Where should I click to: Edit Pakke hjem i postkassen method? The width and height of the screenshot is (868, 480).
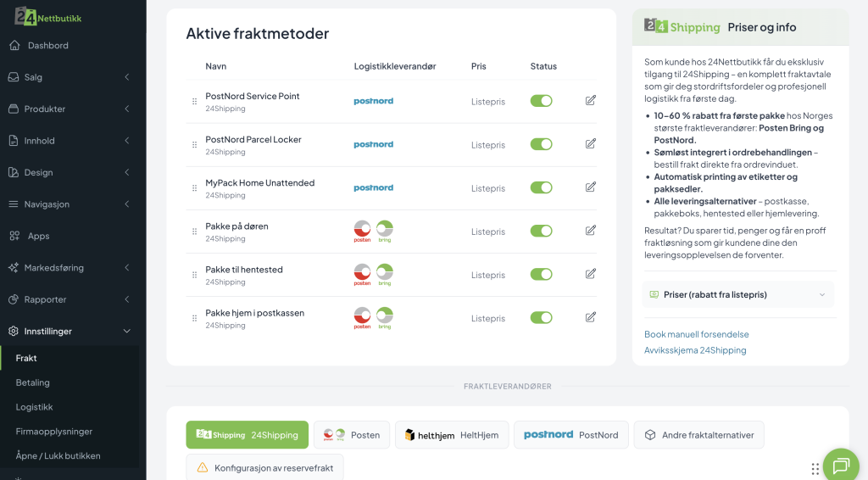point(591,317)
